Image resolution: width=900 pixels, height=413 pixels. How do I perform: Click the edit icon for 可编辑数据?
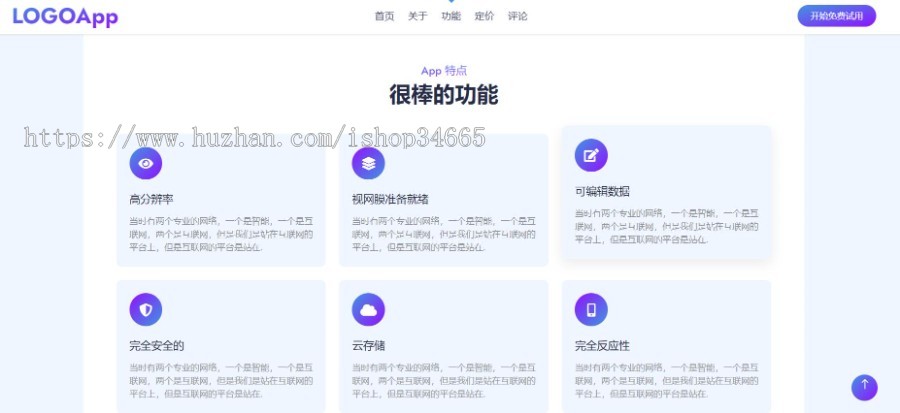point(591,155)
